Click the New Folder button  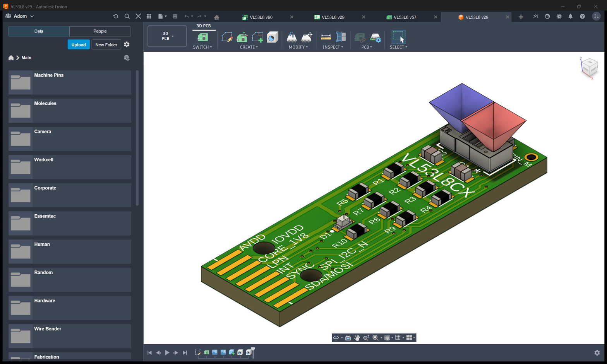pyautogui.click(x=106, y=44)
